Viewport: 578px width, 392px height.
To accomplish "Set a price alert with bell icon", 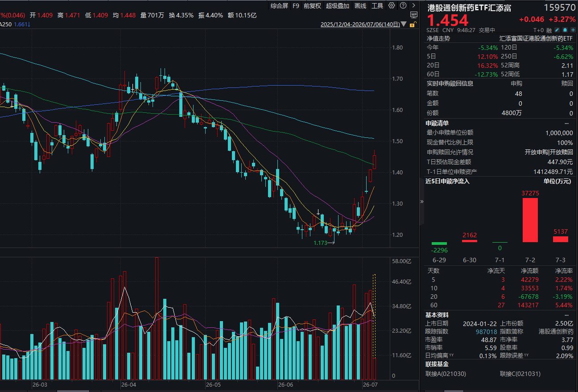I will (565, 30).
